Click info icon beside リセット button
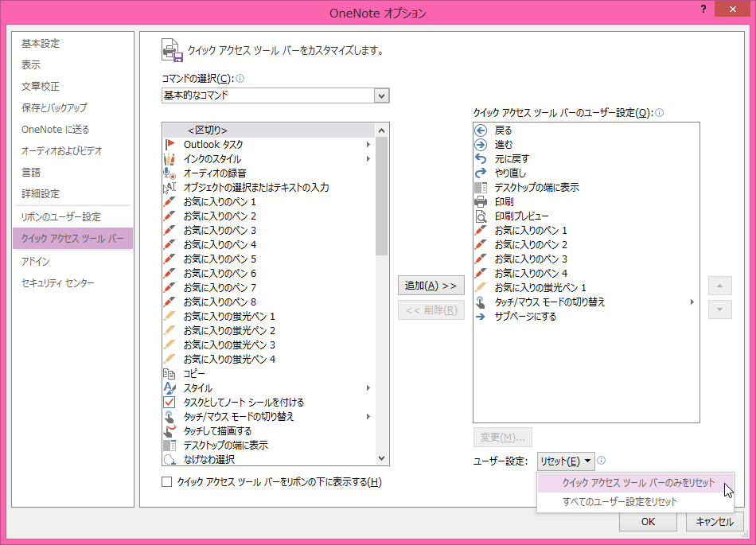The image size is (756, 545). point(602,460)
